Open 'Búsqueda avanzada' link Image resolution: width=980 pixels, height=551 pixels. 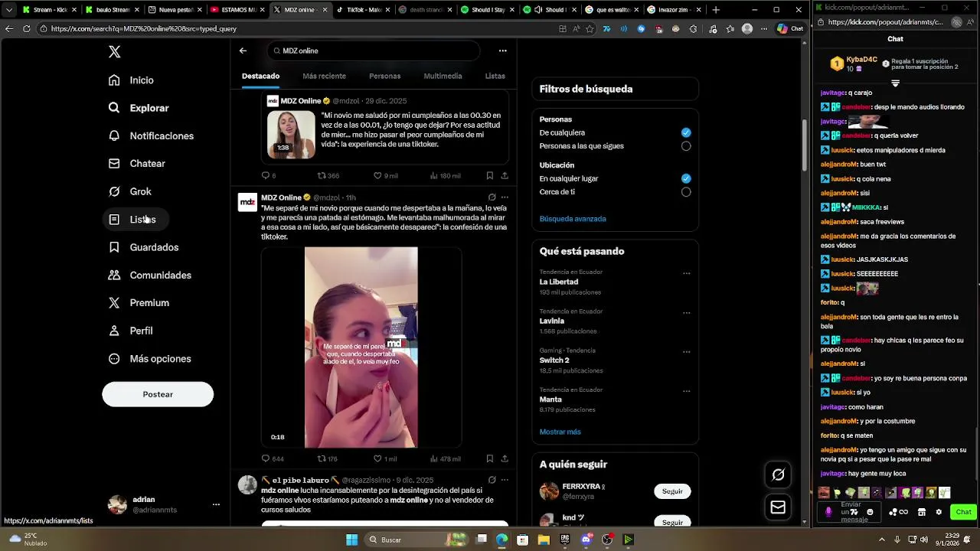(573, 219)
